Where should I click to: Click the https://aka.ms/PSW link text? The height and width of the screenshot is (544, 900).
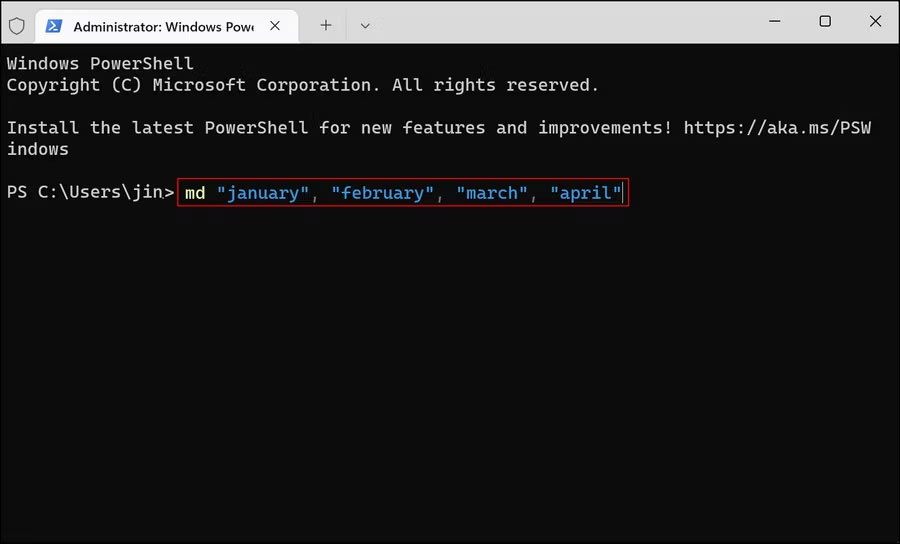(x=777, y=128)
